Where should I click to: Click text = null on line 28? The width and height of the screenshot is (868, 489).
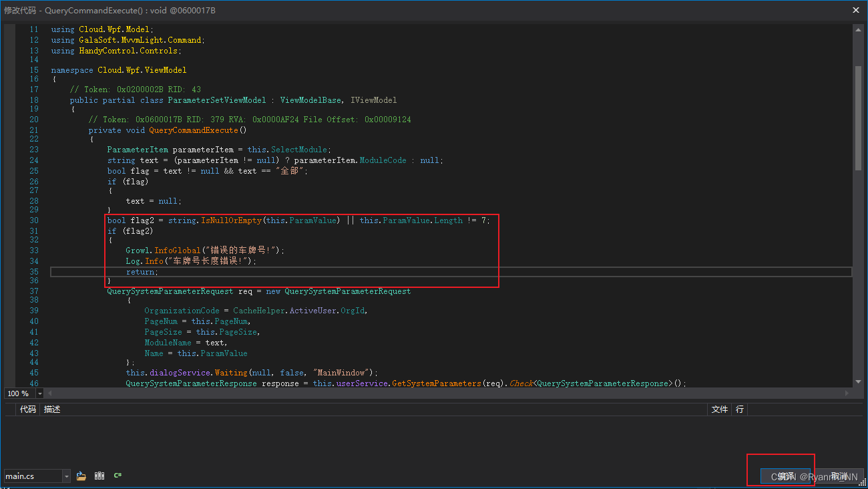tap(154, 201)
